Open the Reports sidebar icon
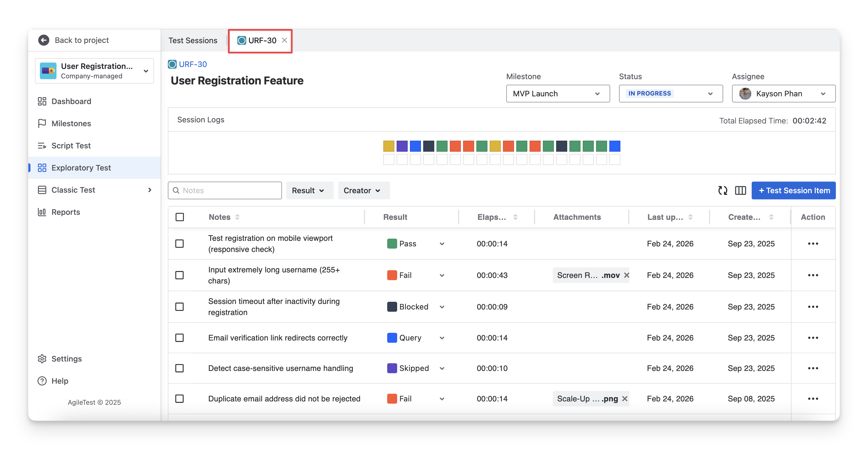 [x=42, y=212]
